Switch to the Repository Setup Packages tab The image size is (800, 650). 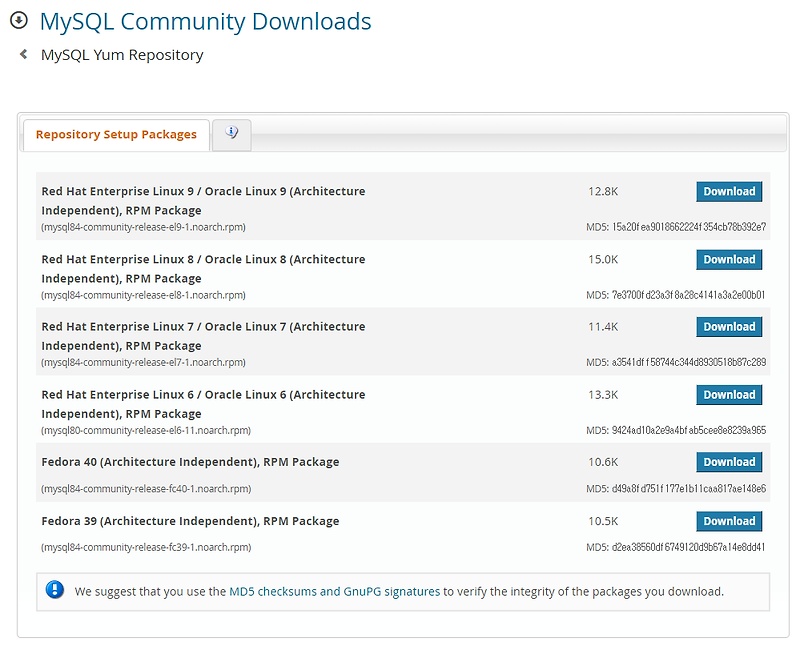click(x=115, y=134)
